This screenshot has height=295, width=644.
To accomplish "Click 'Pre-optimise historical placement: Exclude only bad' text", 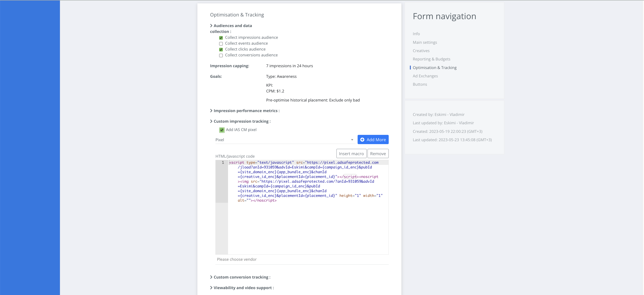I will pos(313,100).
